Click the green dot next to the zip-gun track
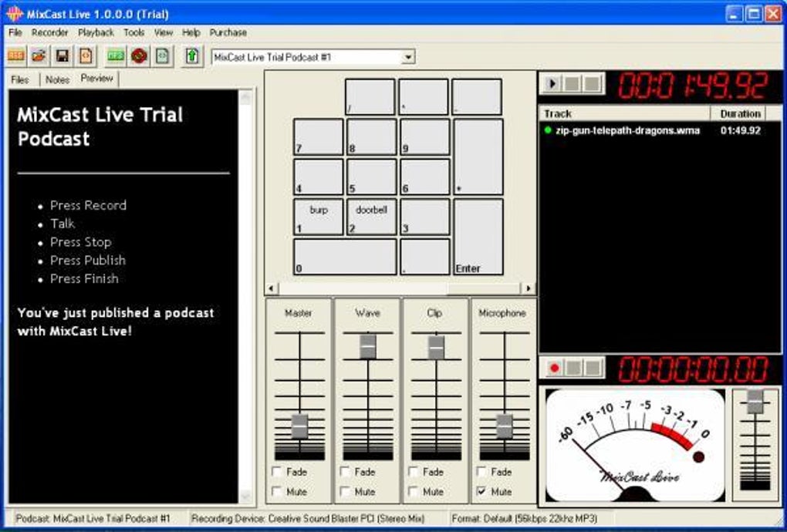The height and width of the screenshot is (532, 787). click(548, 130)
